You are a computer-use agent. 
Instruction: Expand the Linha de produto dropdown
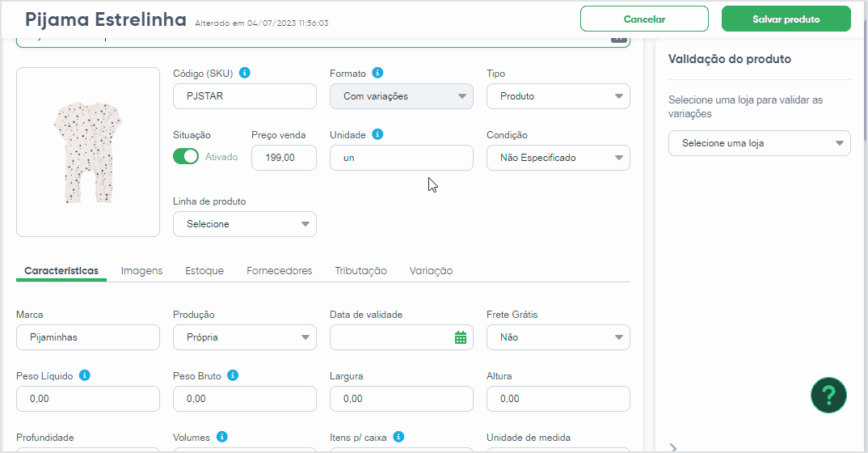tap(245, 224)
